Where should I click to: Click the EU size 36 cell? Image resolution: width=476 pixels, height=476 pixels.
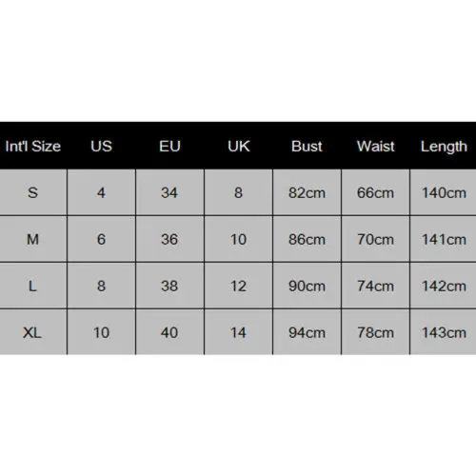(169, 239)
